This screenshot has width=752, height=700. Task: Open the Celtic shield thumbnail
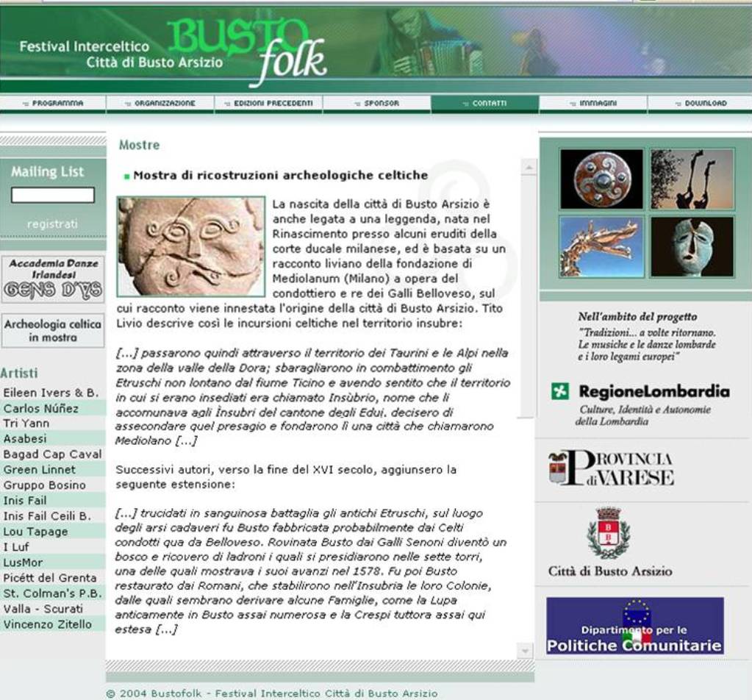coord(601,179)
